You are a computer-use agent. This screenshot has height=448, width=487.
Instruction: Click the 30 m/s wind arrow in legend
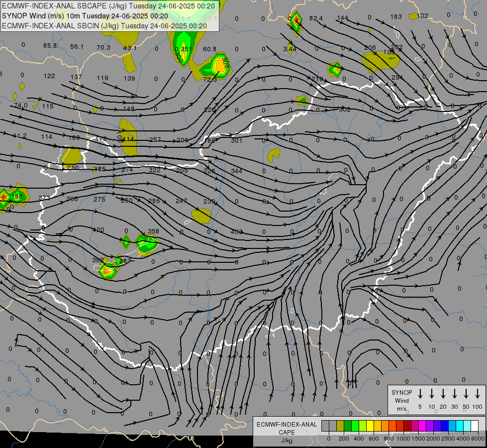point(454,394)
